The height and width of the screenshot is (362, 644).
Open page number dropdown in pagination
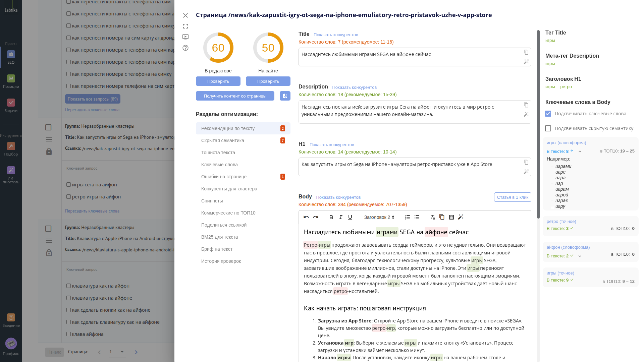(x=118, y=352)
